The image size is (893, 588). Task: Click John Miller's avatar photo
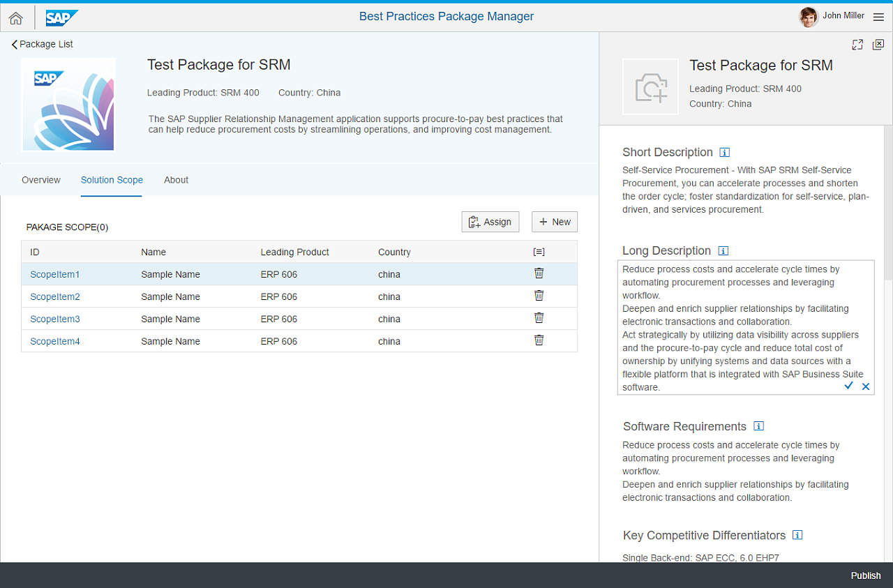[809, 17]
